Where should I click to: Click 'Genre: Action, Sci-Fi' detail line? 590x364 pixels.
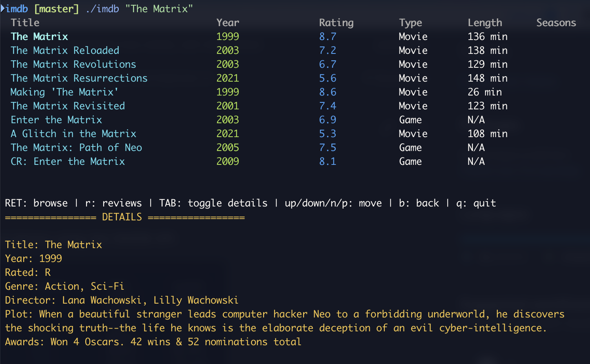[x=64, y=286]
